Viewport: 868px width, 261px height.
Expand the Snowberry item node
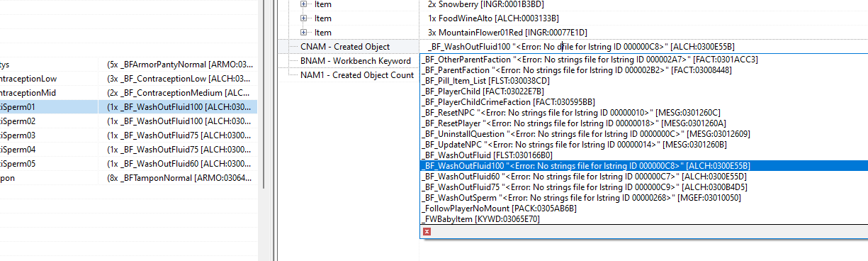[304, 4]
